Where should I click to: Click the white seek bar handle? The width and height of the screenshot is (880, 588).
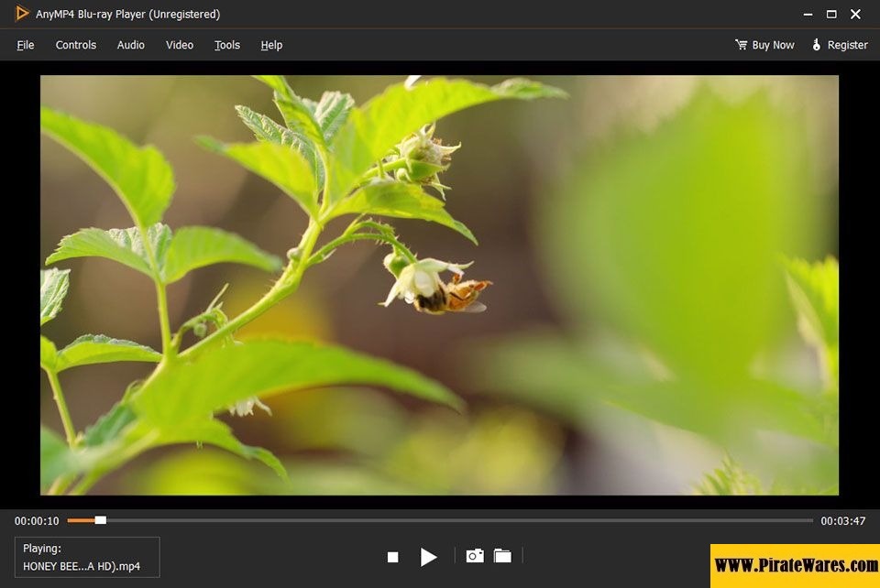101,520
